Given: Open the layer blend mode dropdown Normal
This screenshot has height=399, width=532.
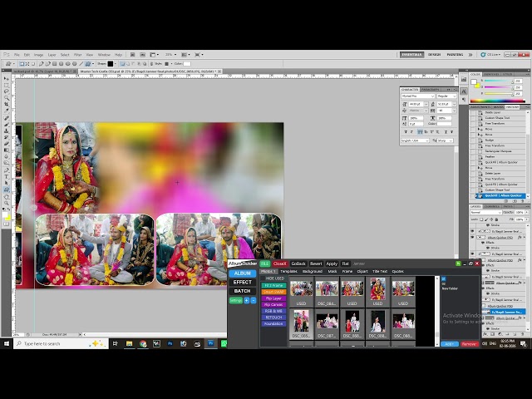Looking at the screenshot, I should (x=485, y=213).
